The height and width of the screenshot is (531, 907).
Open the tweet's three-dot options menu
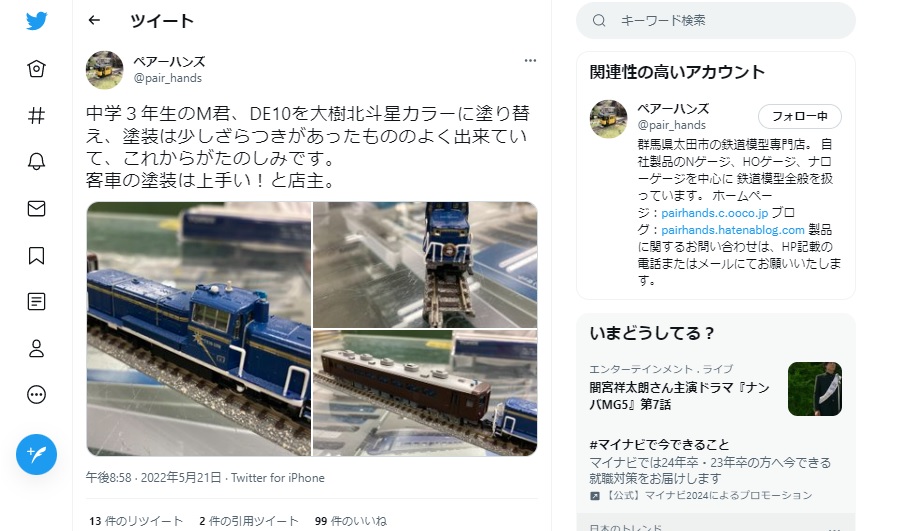pyautogui.click(x=530, y=60)
